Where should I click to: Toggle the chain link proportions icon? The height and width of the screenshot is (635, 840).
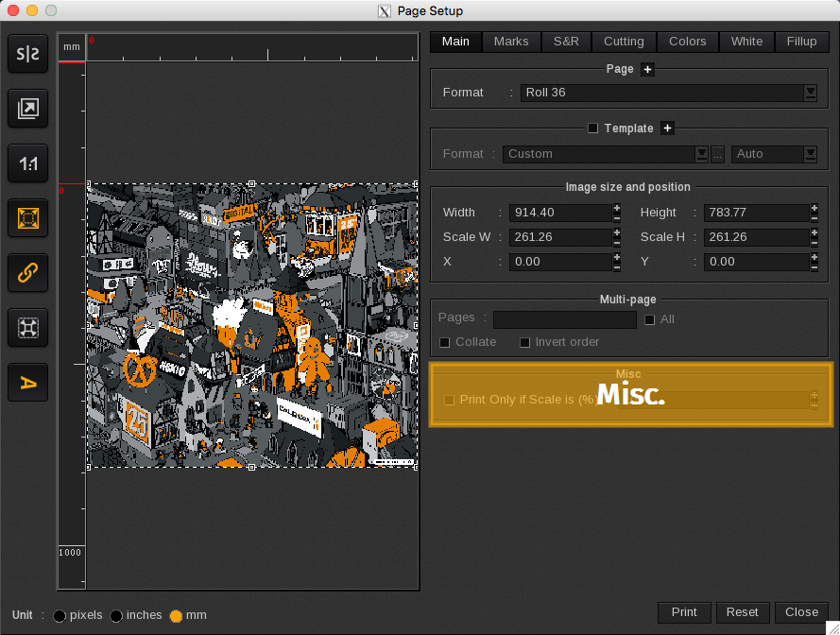point(28,273)
